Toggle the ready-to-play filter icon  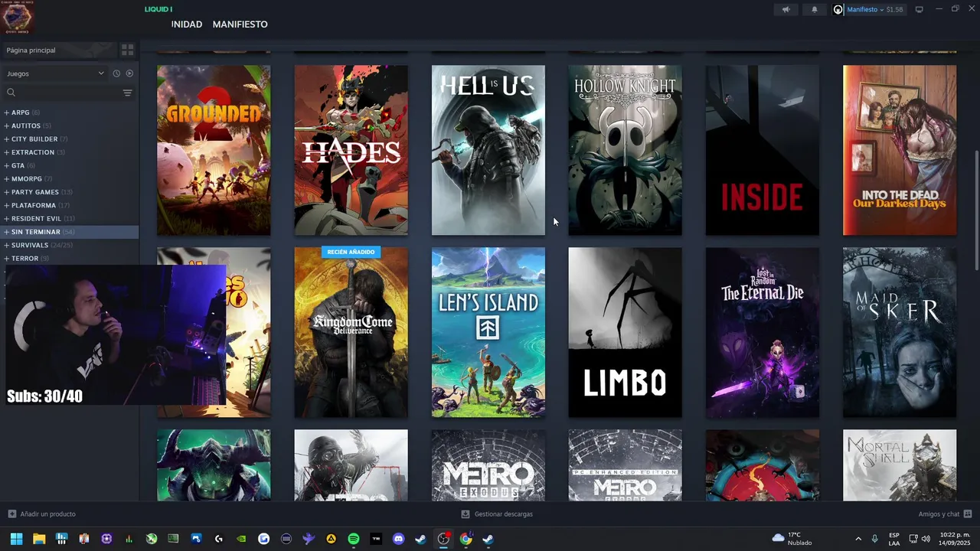click(x=129, y=73)
